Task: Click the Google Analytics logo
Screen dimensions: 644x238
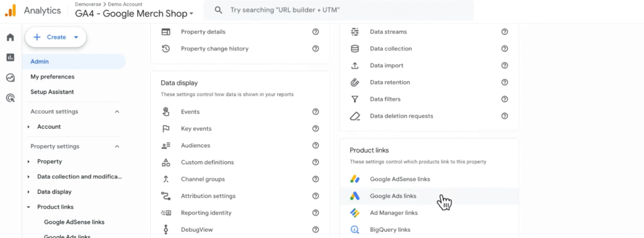Action: [10, 10]
